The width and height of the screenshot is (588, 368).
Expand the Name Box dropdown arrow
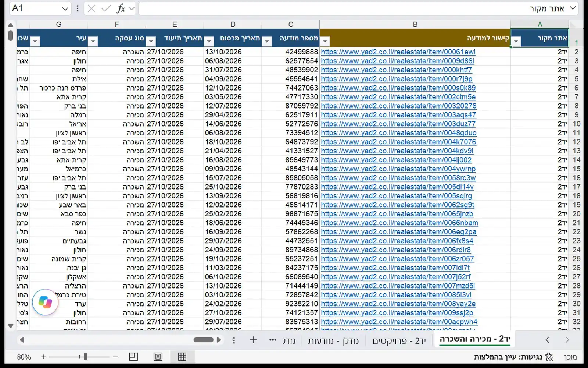point(65,8)
